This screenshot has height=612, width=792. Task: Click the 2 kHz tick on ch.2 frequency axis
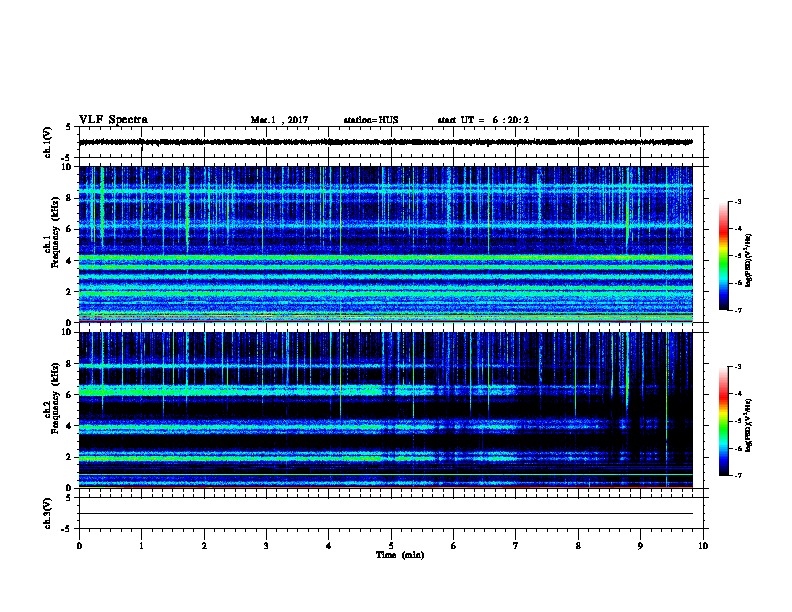pyautogui.click(x=70, y=457)
